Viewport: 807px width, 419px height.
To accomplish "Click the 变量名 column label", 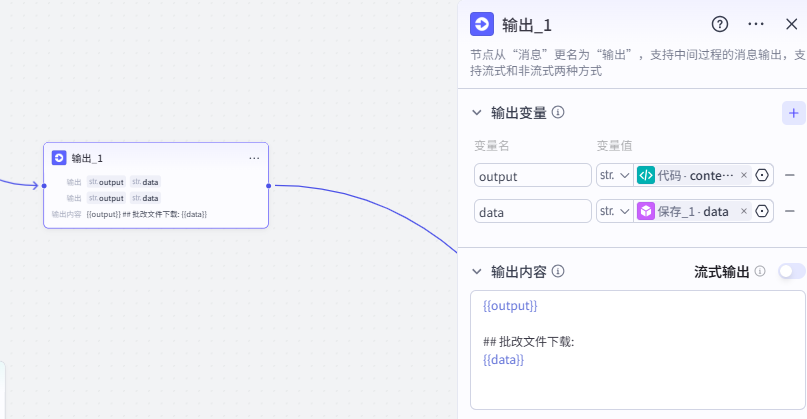I will pyautogui.click(x=492, y=146).
